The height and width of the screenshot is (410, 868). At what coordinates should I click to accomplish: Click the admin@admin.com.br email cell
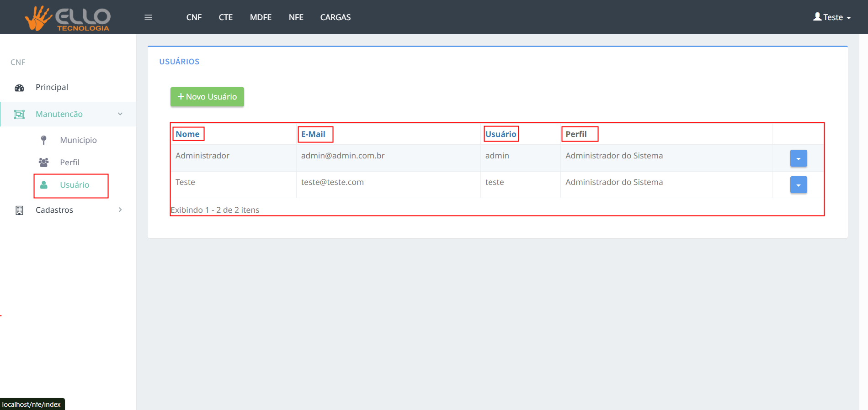point(343,156)
